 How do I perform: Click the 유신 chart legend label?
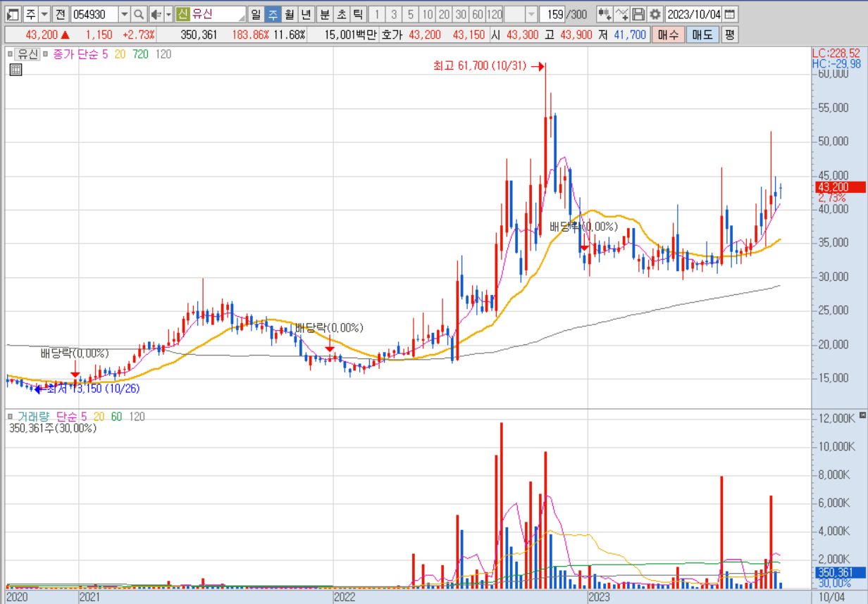[27, 54]
